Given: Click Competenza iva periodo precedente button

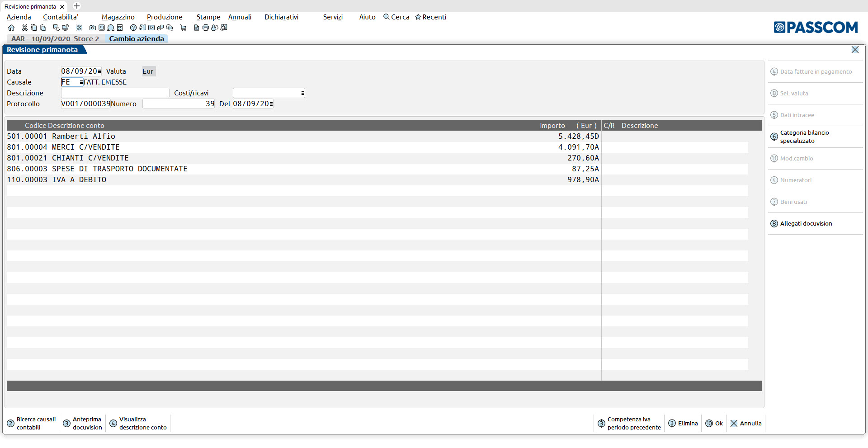Looking at the screenshot, I should (629, 424).
